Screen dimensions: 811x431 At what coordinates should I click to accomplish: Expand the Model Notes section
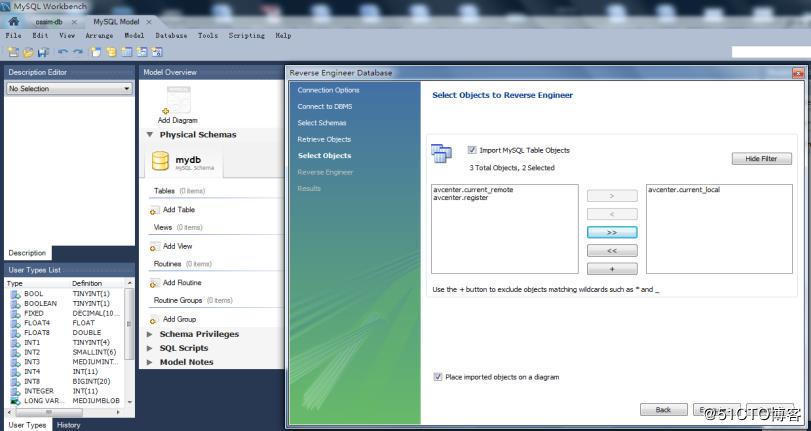(149, 362)
